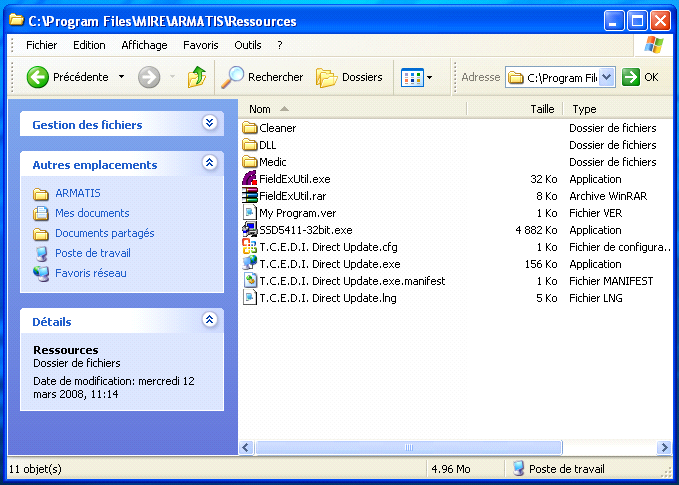Open the Mes documents link
The width and height of the screenshot is (679, 485).
(92, 213)
